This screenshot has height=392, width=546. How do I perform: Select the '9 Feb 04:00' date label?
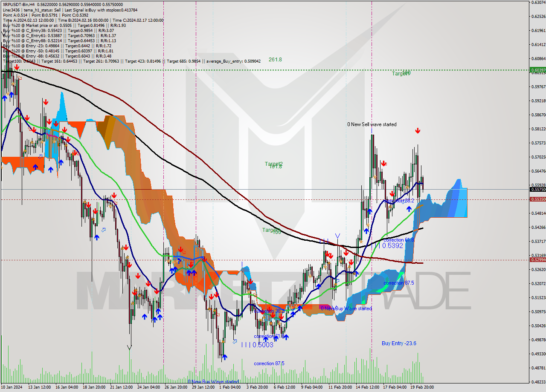click(313, 387)
